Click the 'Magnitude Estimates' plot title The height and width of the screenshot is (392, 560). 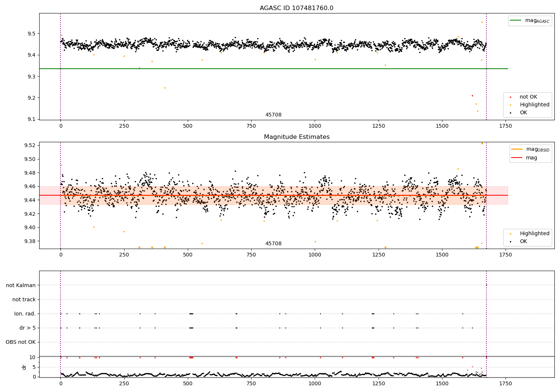296,137
